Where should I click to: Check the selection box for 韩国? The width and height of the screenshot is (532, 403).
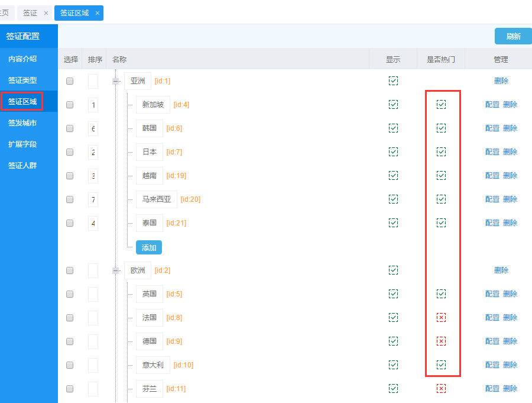point(70,128)
